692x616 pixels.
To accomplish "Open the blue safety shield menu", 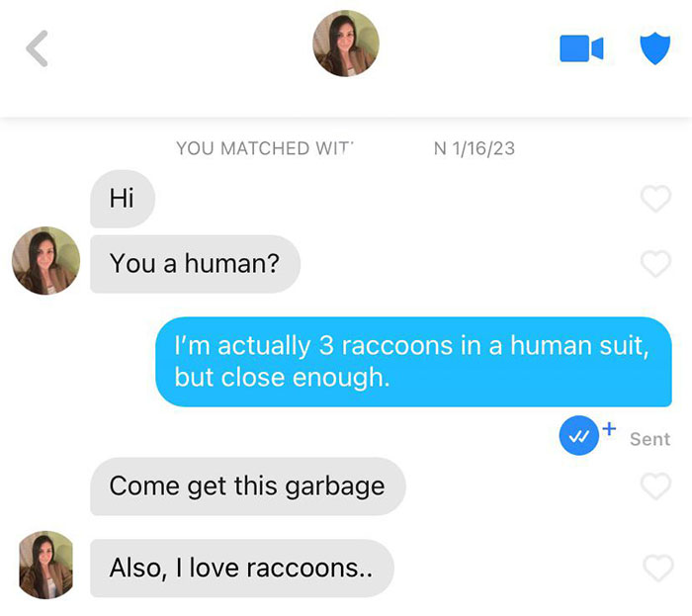I will click(654, 48).
